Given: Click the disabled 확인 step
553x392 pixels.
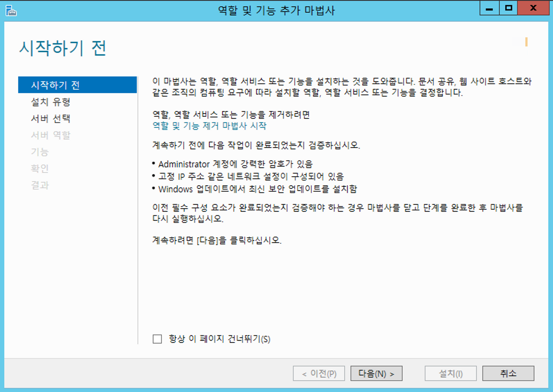Looking at the screenshot, I should coord(40,168).
